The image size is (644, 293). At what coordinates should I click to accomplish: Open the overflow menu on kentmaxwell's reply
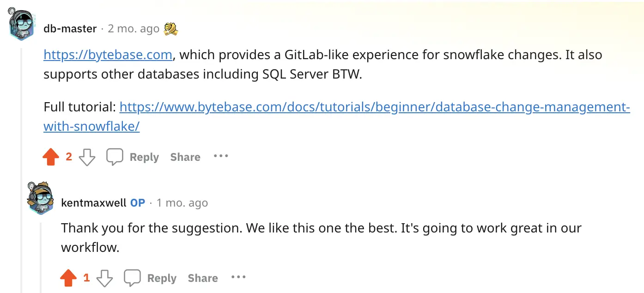(x=238, y=277)
